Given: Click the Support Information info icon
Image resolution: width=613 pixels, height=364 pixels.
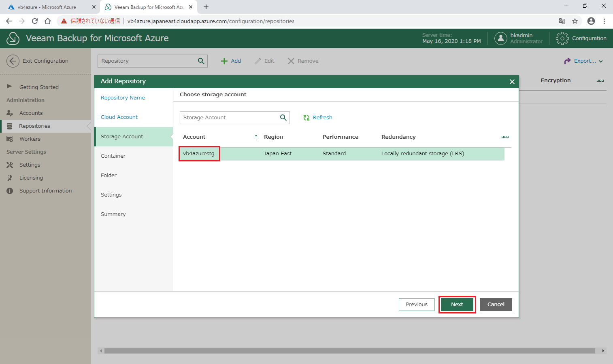Looking at the screenshot, I should 10,191.
